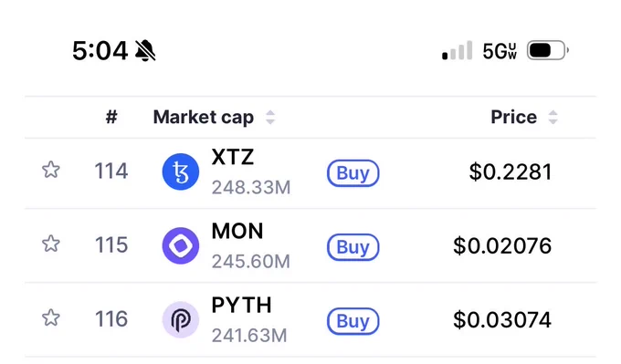Screen dimensions: 621x364
Task: Favorite XTZ with its star icon
Action: (51, 170)
